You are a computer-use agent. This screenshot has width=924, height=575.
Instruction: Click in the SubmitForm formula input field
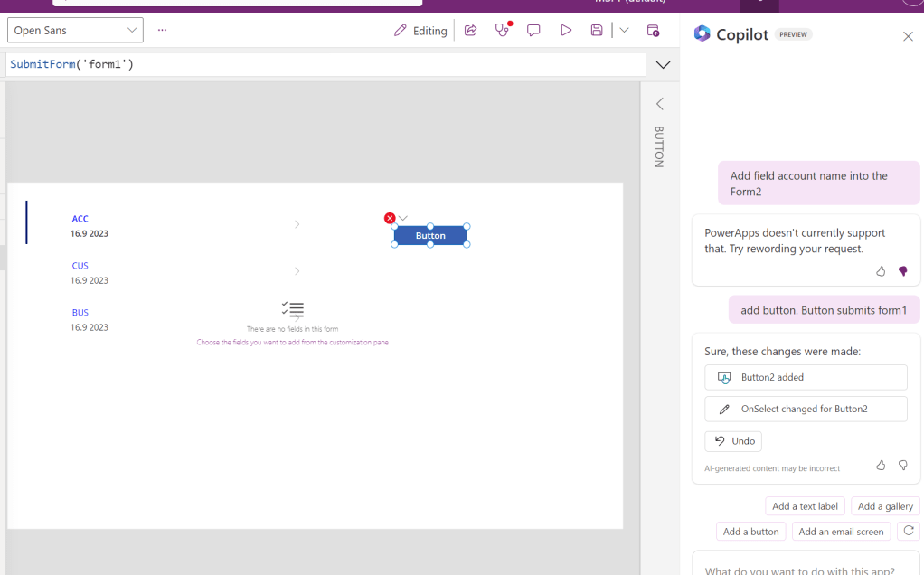325,65
